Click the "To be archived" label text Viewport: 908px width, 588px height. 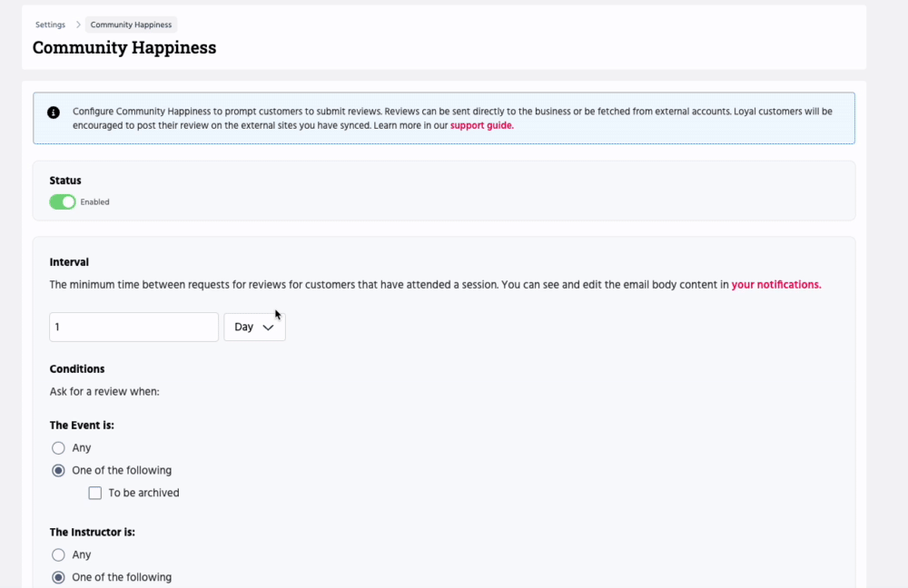(x=143, y=493)
